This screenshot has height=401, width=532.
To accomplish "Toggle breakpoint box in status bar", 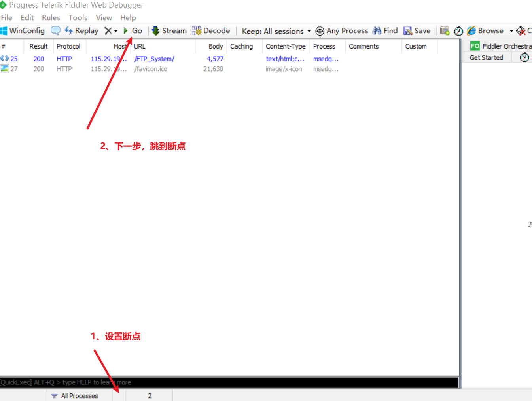I will (x=119, y=395).
